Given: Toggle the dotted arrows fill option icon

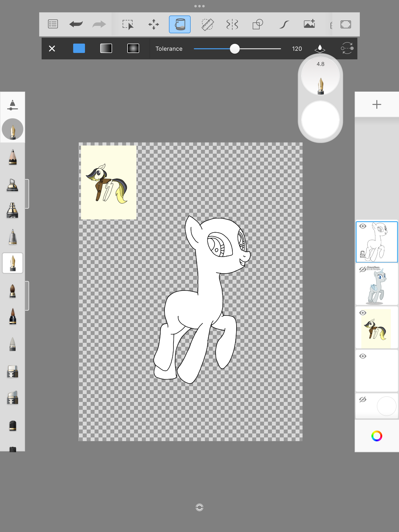Looking at the screenshot, I should point(347,48).
